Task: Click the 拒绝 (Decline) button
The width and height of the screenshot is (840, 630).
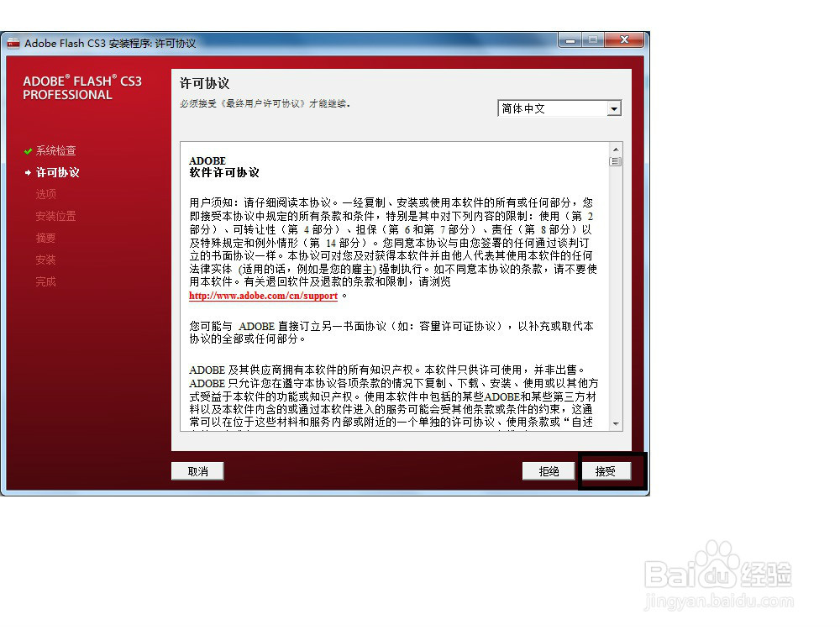Action: coord(549,471)
